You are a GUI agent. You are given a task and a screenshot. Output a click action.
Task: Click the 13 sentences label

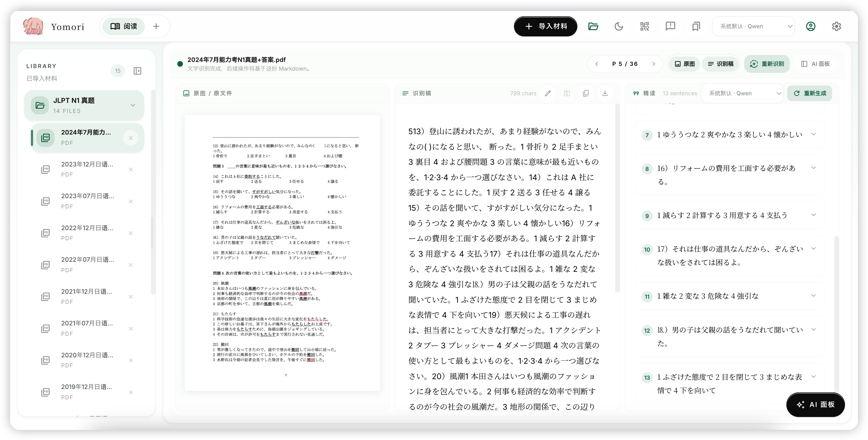pyautogui.click(x=680, y=93)
